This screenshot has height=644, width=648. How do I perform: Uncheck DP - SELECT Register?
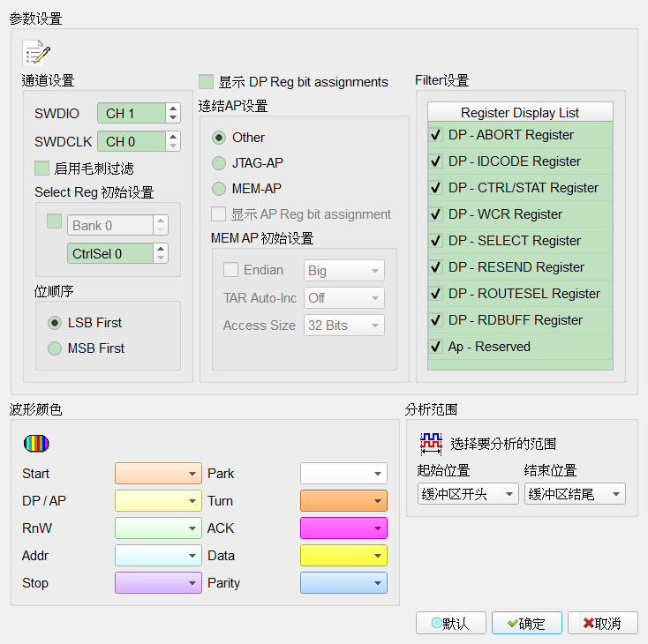[x=435, y=241]
